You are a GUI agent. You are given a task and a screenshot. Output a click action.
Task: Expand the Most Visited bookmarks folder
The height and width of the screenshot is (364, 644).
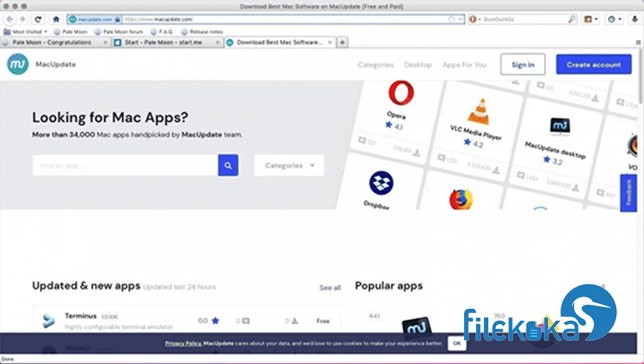click(26, 32)
